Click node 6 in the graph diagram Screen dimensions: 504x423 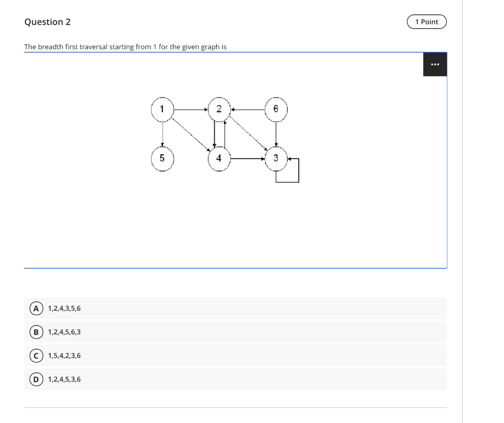(x=276, y=109)
